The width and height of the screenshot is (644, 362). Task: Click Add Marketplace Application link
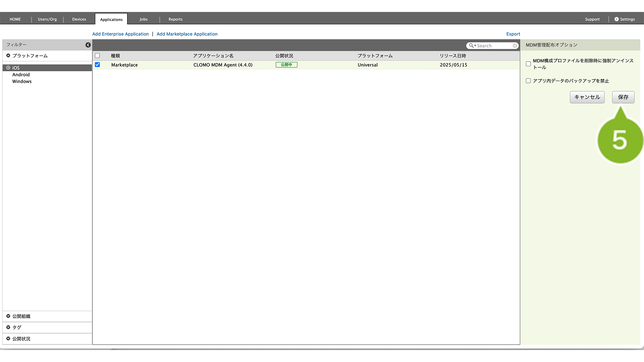(187, 34)
